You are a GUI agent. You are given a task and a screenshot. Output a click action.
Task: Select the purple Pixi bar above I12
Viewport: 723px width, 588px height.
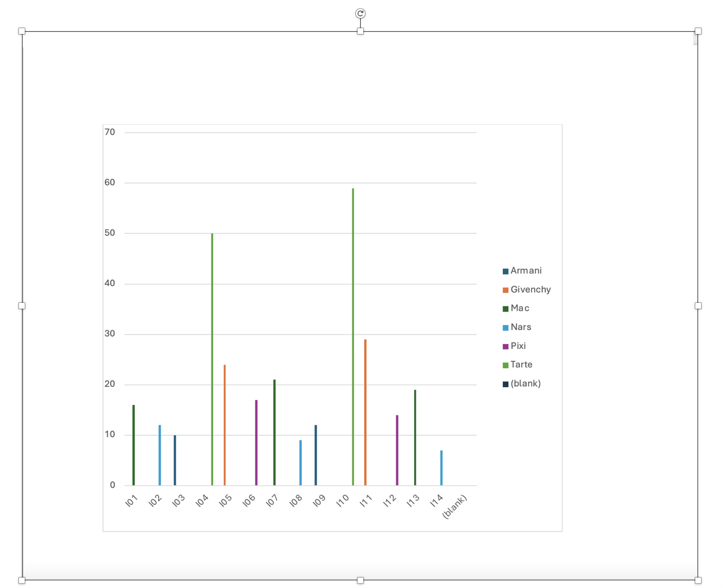click(x=397, y=450)
